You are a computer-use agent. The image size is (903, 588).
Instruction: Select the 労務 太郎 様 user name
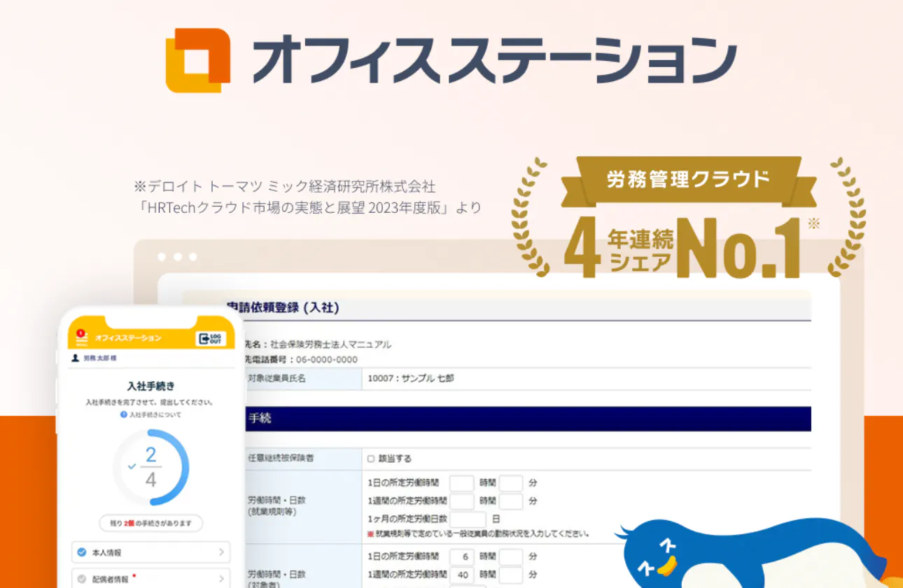click(99, 358)
